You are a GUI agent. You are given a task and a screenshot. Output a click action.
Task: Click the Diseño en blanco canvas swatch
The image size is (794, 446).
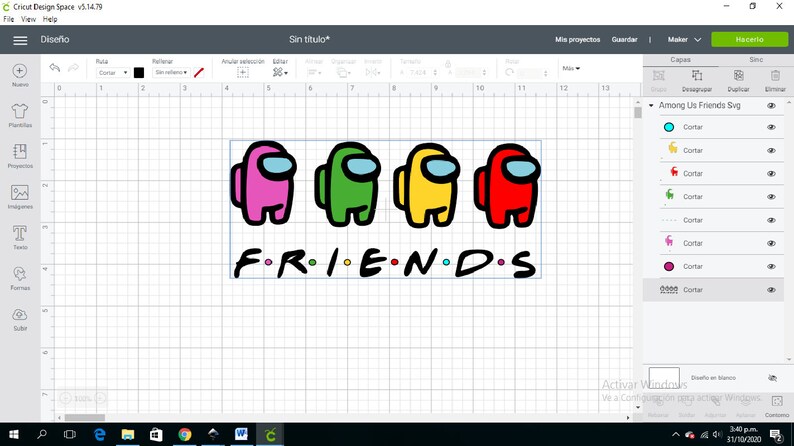[664, 378]
